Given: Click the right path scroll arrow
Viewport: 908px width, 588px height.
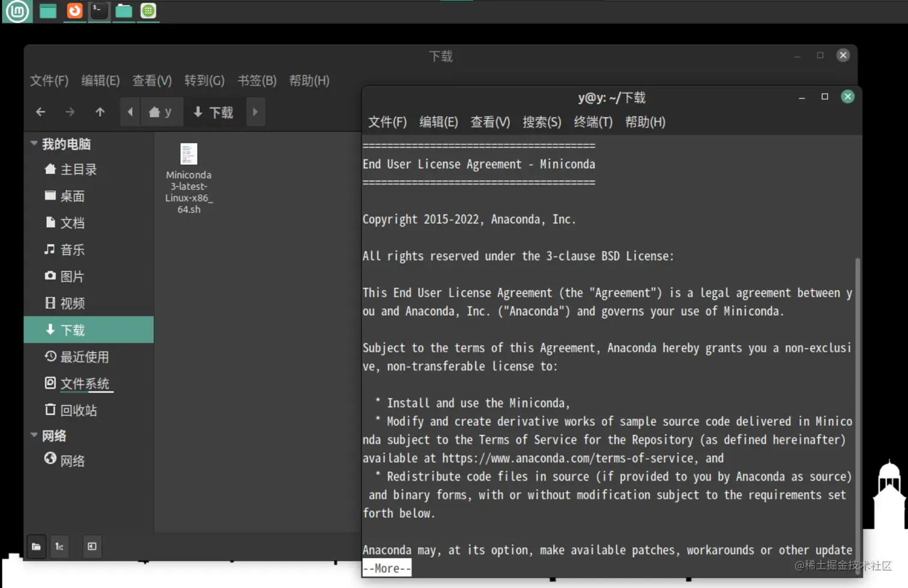Looking at the screenshot, I should [x=255, y=112].
